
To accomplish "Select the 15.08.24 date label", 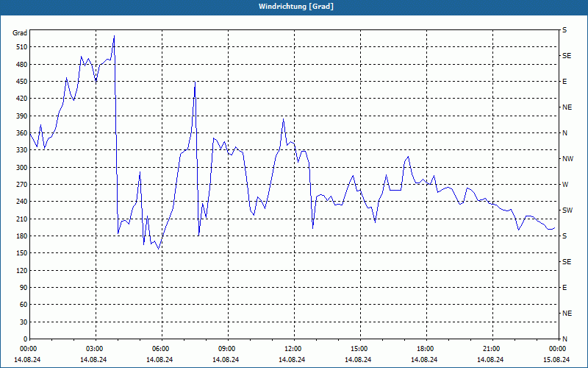I will point(556,360).
